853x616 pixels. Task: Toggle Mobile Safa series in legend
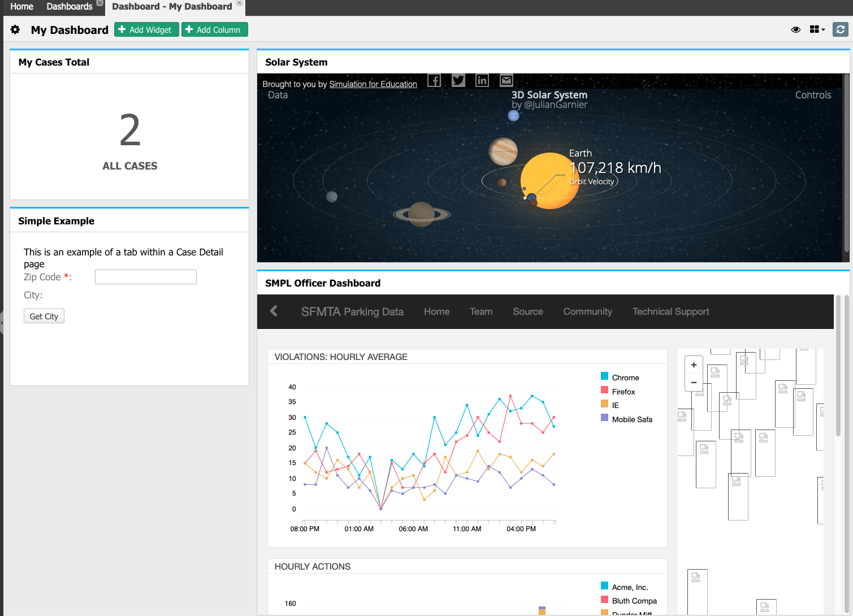(x=627, y=419)
